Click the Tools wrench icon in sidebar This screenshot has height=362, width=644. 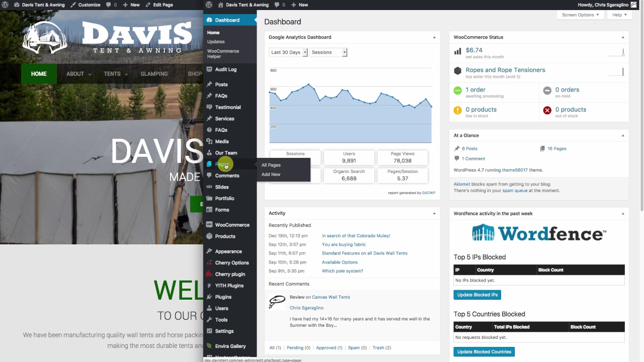[209, 320]
